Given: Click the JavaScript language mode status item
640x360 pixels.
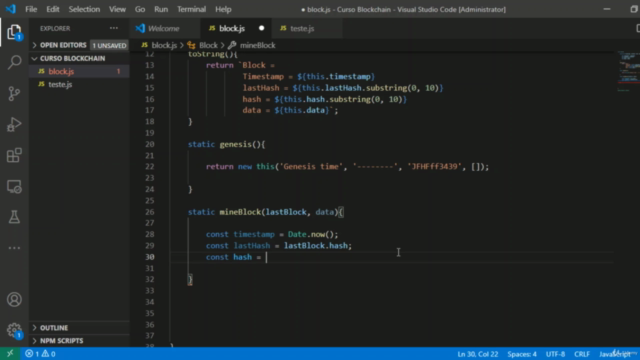Looking at the screenshot, I should click(614, 354).
